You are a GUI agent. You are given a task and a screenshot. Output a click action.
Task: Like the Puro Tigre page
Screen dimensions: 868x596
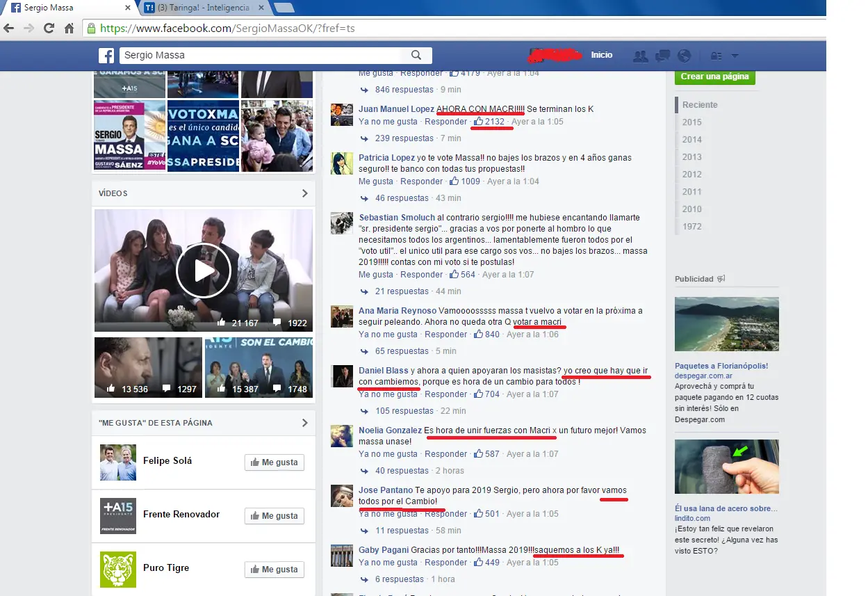click(x=275, y=570)
